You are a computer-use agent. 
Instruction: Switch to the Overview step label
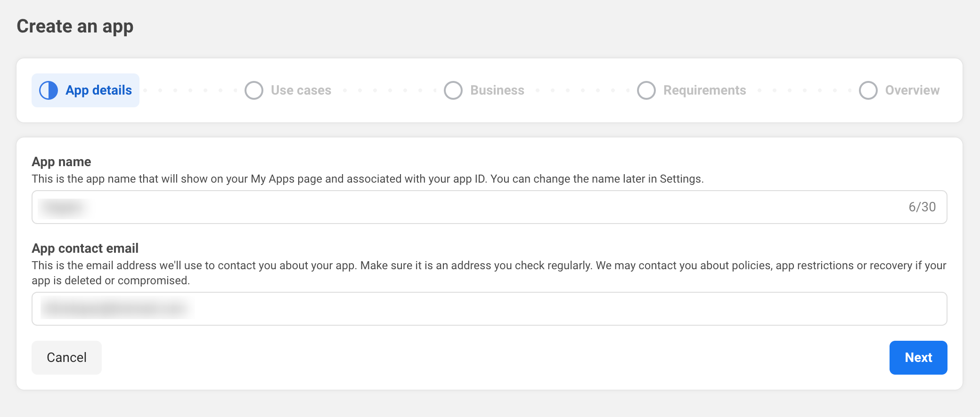click(912, 90)
